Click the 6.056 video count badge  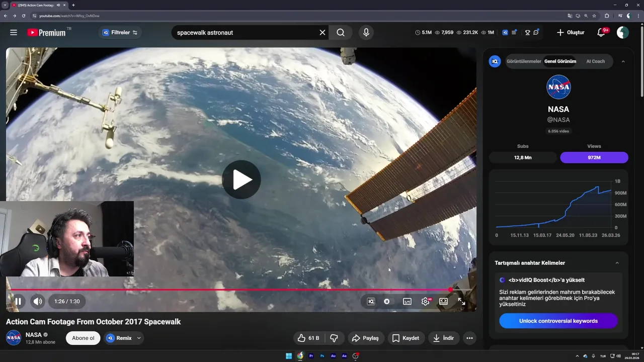[558, 131]
